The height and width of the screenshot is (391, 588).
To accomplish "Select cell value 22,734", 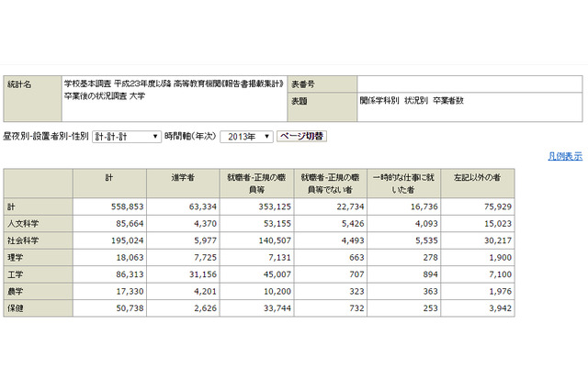I will point(350,207).
